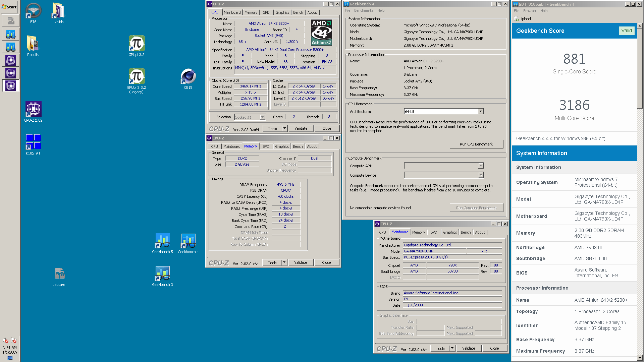Open About tab in CPU-Z Mainboard window

[x=480, y=232]
